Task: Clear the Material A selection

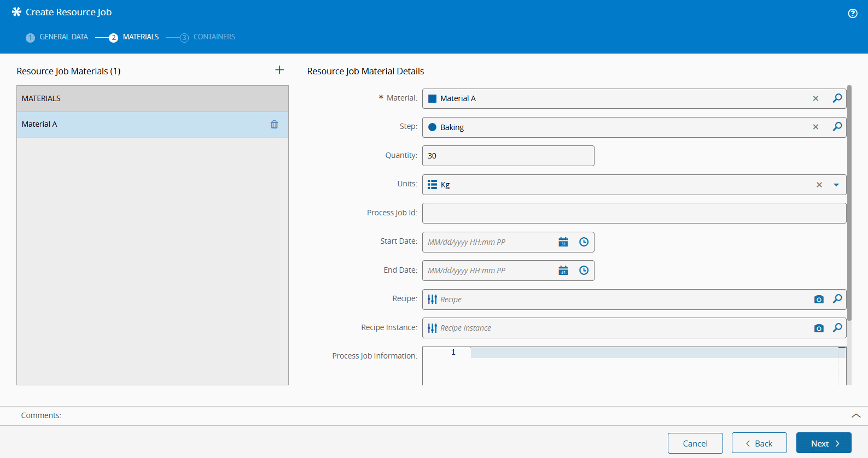Action: coord(815,98)
